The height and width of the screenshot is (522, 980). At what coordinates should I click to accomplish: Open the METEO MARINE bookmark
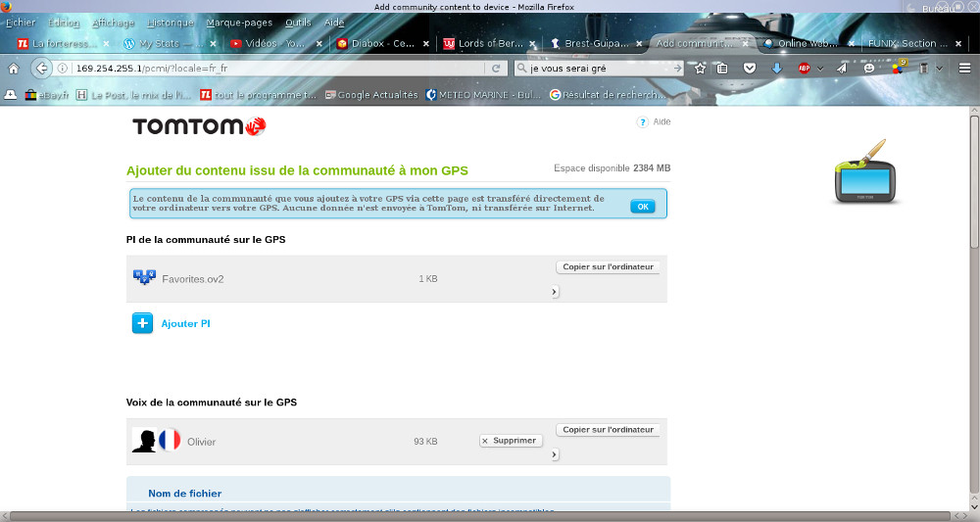coord(483,95)
